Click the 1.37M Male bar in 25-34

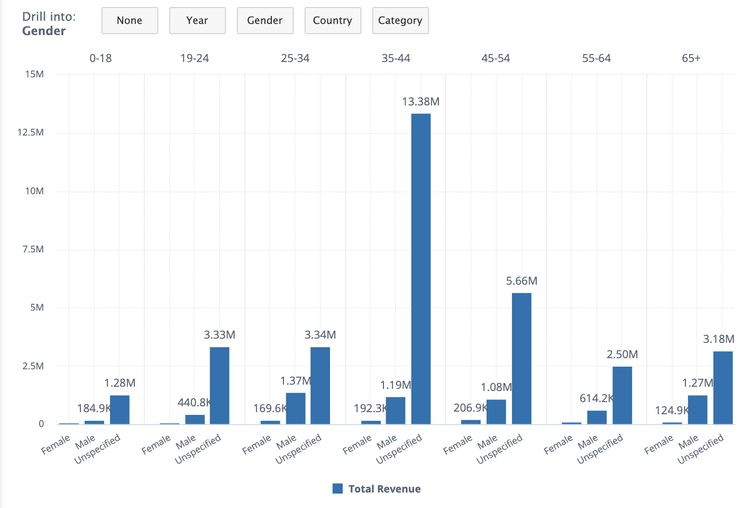point(295,408)
